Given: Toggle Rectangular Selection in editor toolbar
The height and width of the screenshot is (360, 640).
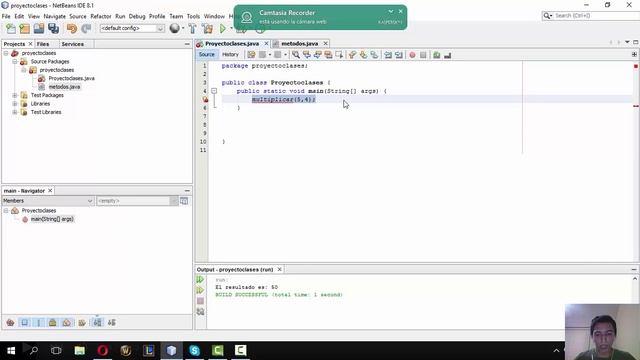Looking at the screenshot, I should pyautogui.click(x=339, y=55).
